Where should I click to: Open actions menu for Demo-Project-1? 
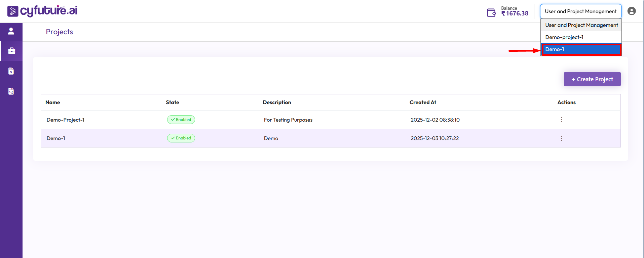(561, 120)
